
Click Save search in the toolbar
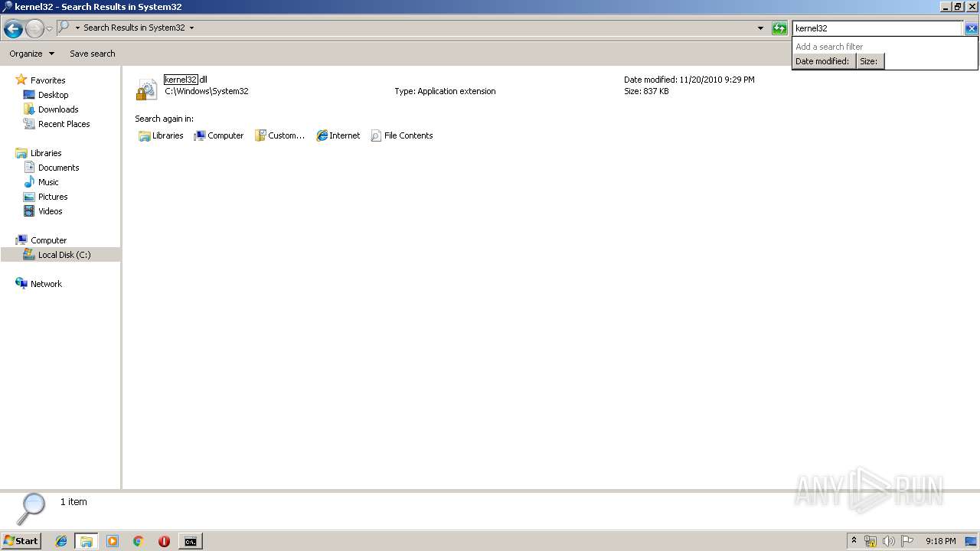pos(92,54)
